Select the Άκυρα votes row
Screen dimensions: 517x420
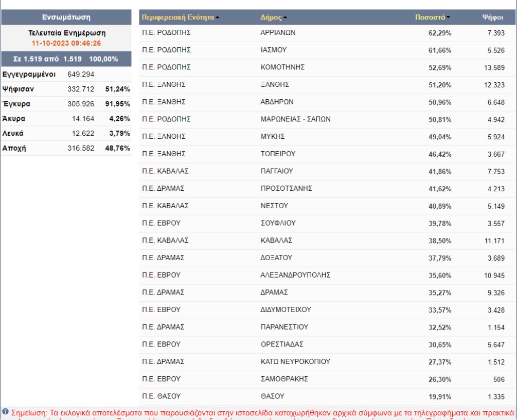point(66,119)
